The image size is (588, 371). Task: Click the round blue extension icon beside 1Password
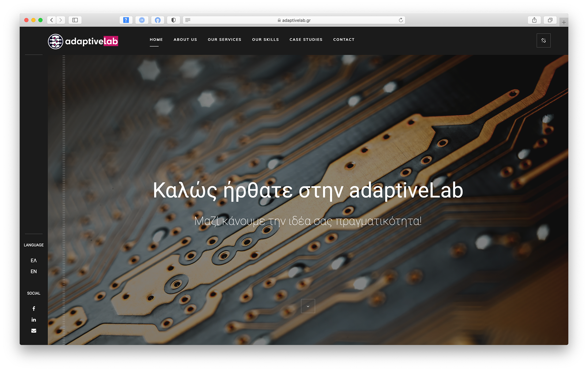click(158, 20)
